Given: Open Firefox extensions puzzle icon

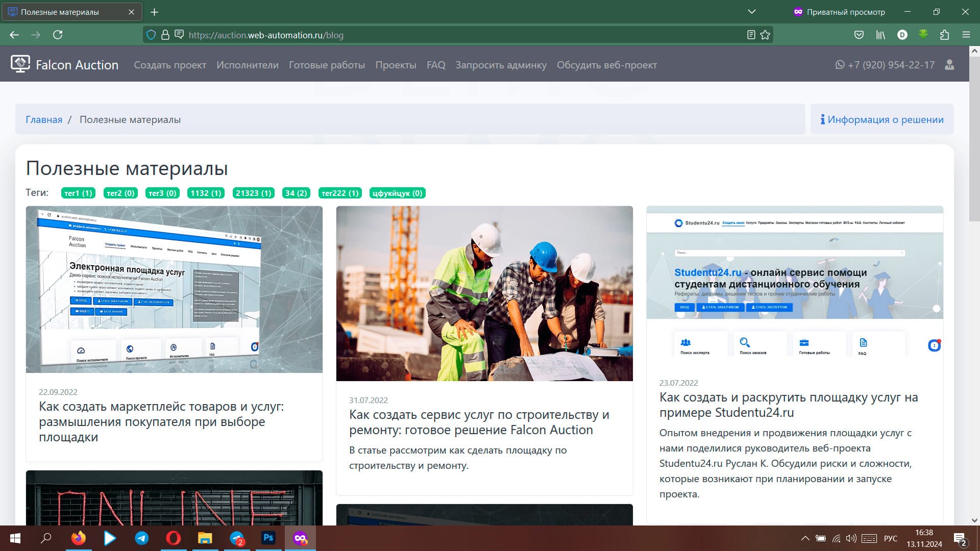Looking at the screenshot, I should (944, 35).
